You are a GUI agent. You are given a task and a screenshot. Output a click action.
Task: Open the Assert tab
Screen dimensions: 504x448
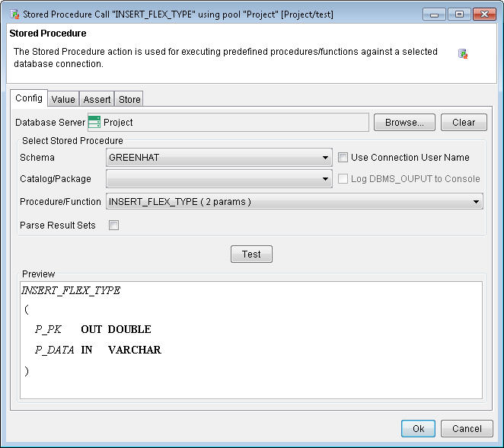point(97,99)
